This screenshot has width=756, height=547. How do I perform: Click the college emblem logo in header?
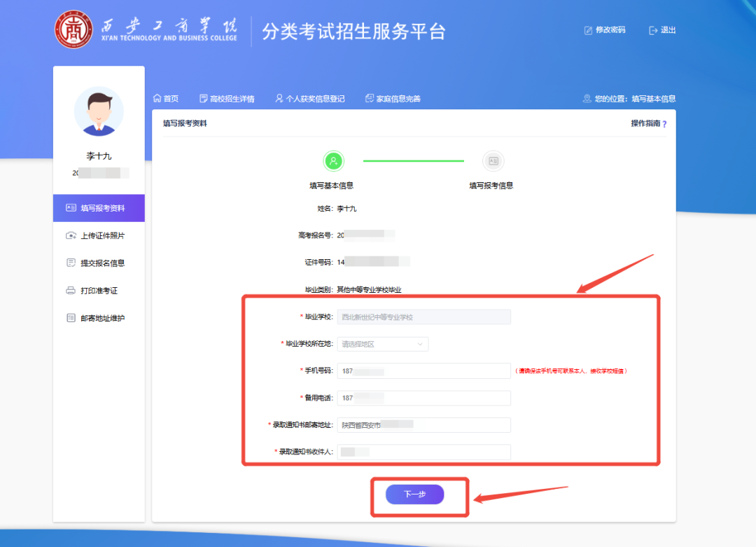(x=74, y=29)
